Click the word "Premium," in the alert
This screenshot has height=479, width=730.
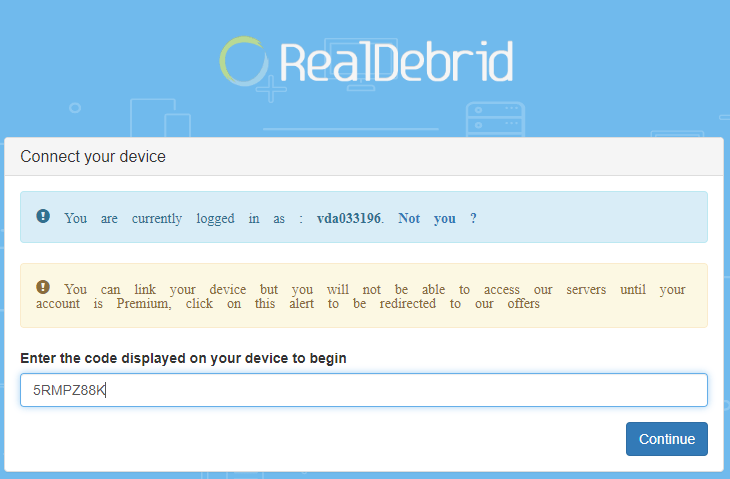pos(144,304)
